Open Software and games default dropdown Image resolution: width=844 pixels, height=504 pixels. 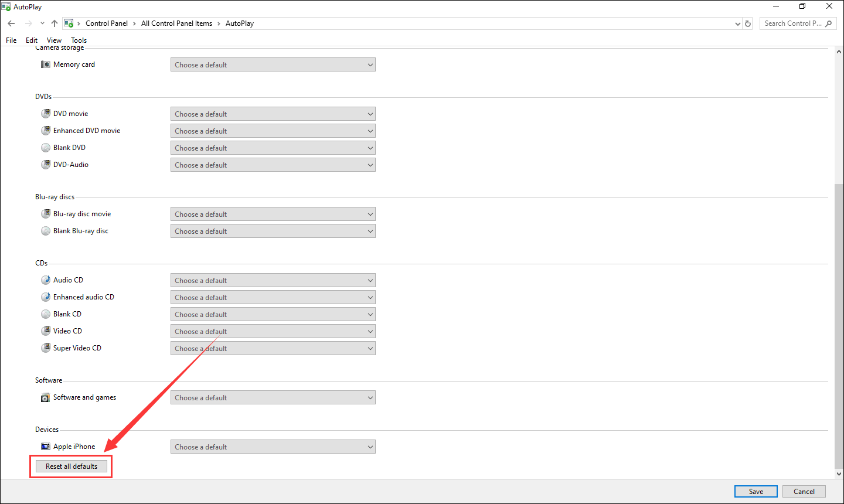tap(273, 398)
